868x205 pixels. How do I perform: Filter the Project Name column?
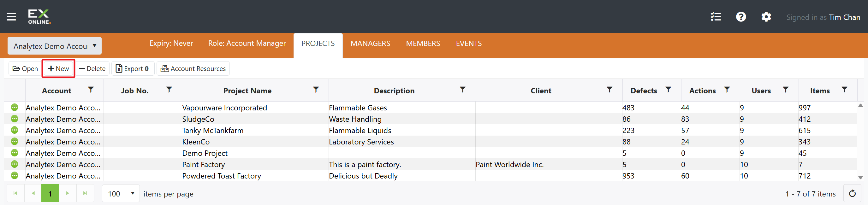(x=316, y=90)
